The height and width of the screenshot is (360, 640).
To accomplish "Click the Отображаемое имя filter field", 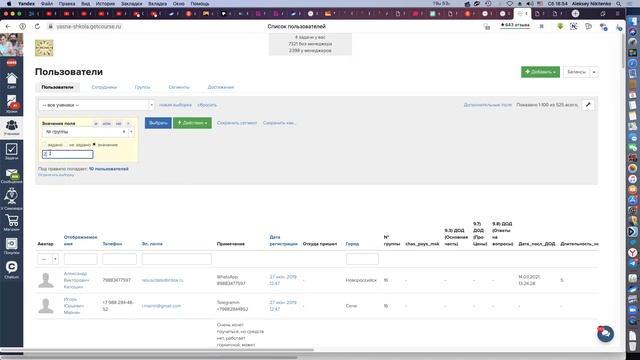I will pyautogui.click(x=80, y=259).
